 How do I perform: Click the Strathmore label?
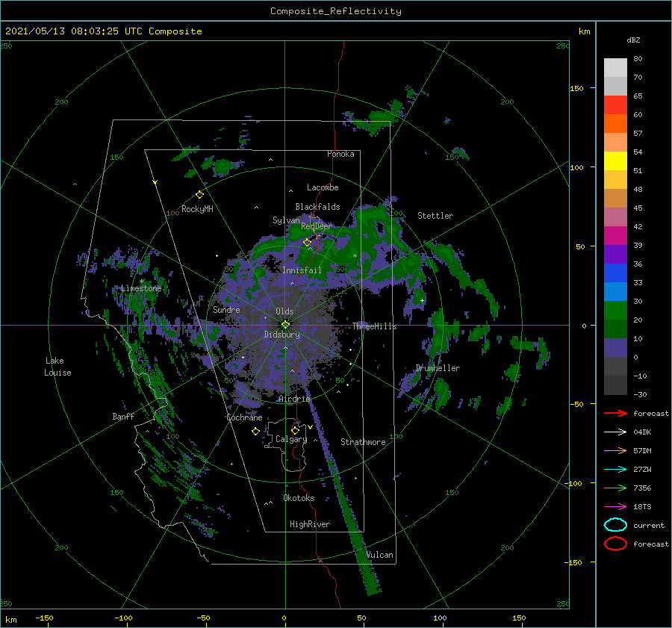click(363, 442)
